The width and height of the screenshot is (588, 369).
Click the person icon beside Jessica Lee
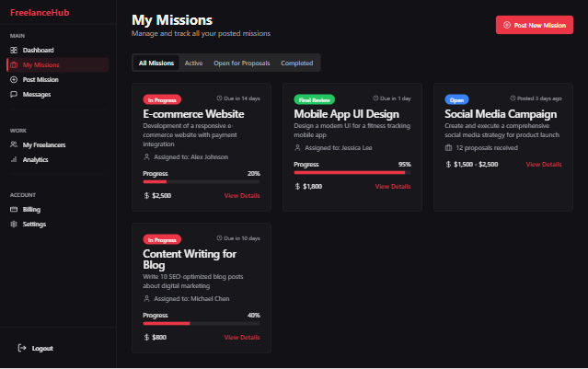pos(297,148)
